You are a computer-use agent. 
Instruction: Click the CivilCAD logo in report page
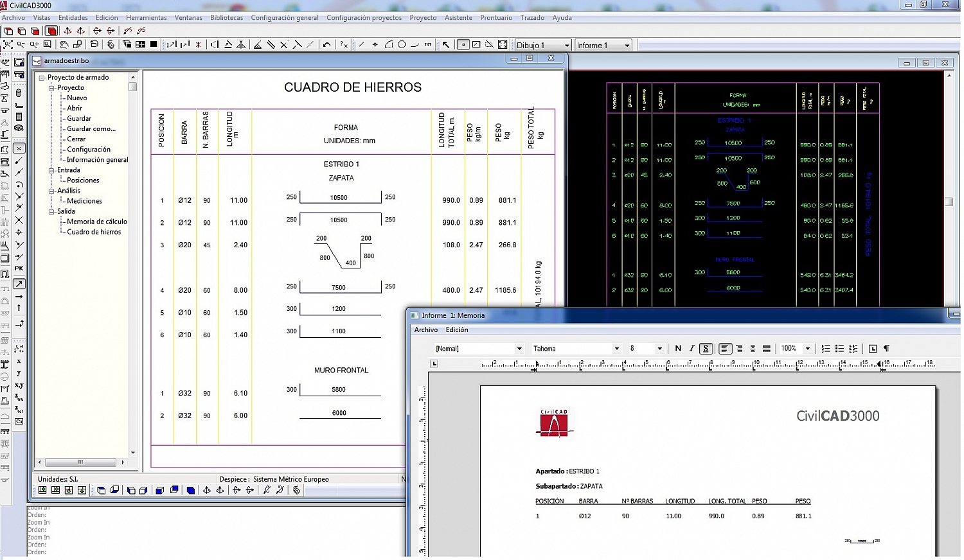coord(554,423)
